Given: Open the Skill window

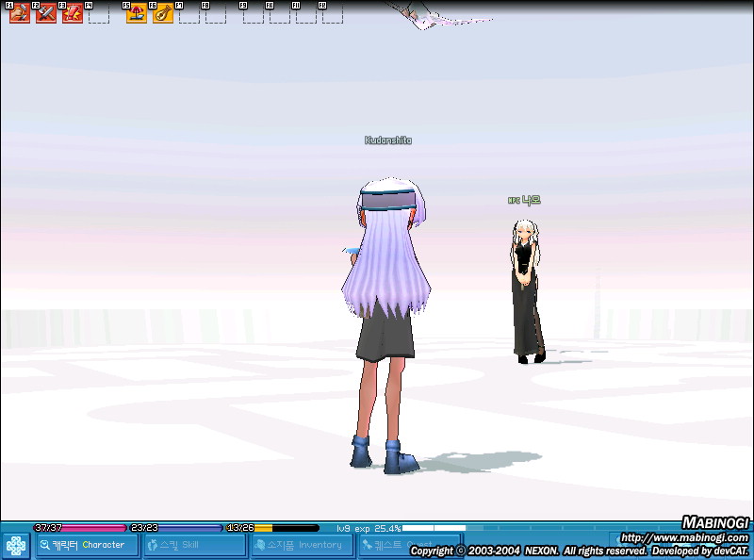Looking at the screenshot, I should point(195,545).
